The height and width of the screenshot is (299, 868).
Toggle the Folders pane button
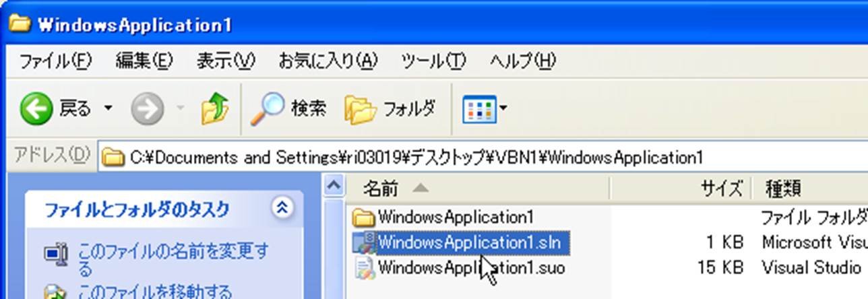pyautogui.click(x=390, y=109)
